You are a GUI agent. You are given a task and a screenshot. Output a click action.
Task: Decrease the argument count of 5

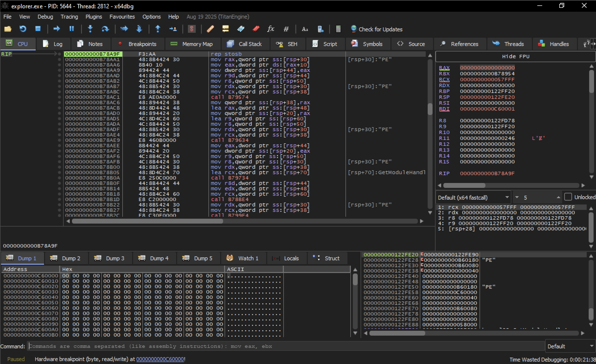click(517, 197)
